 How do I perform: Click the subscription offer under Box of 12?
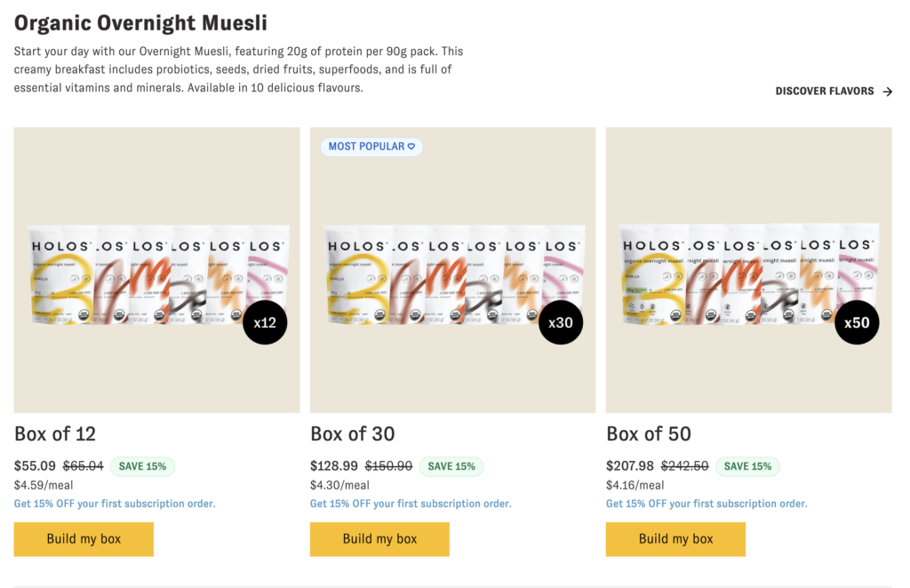click(115, 504)
